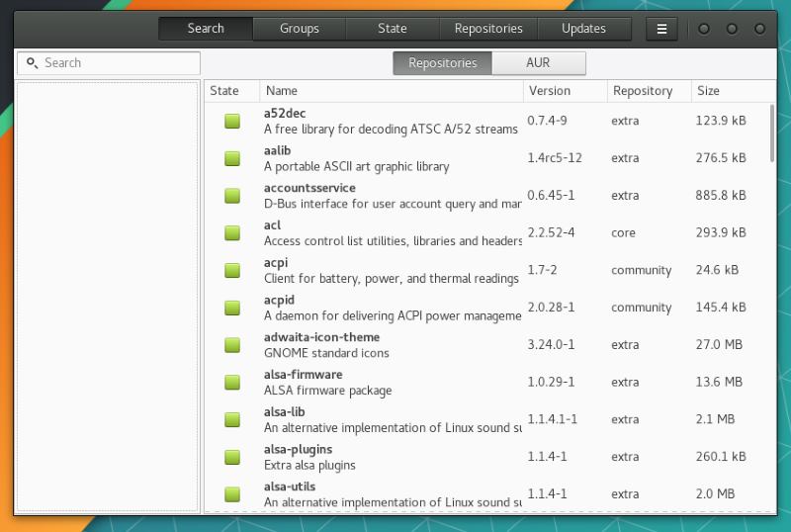Click size 123.9 kB cell

click(721, 121)
